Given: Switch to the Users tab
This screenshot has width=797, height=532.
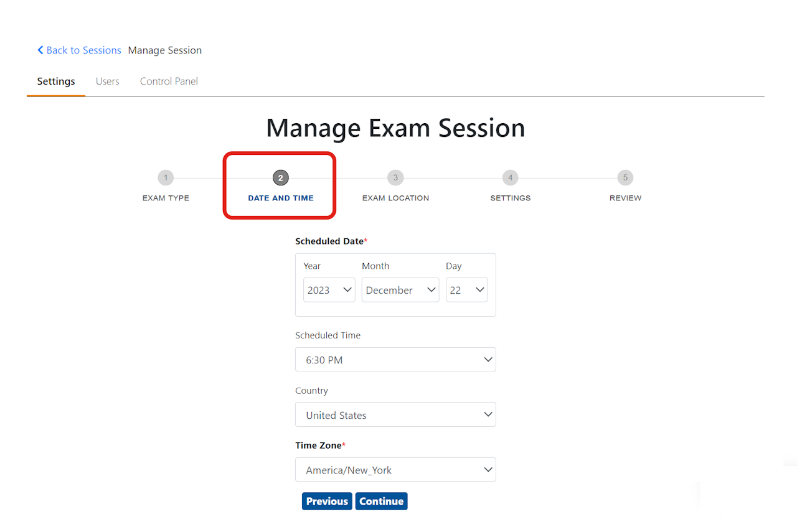Looking at the screenshot, I should [107, 82].
